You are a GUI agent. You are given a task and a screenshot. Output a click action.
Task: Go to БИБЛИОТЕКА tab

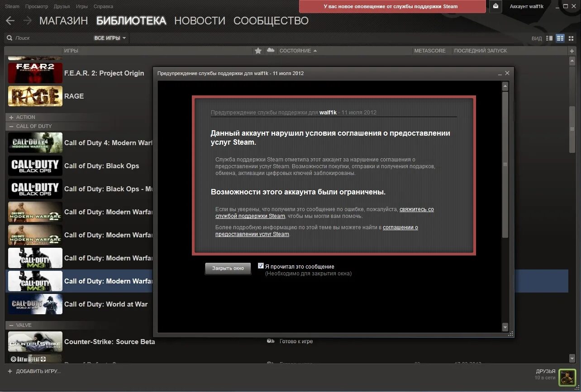pyautogui.click(x=131, y=21)
